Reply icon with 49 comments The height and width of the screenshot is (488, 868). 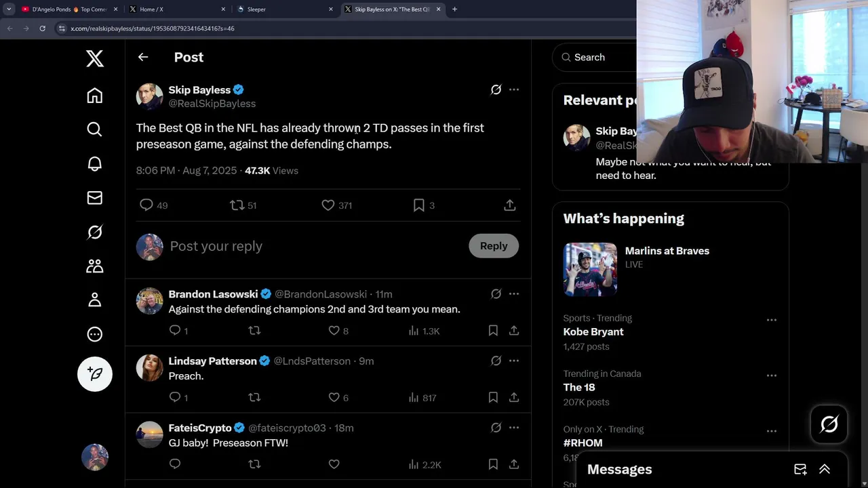tap(153, 205)
